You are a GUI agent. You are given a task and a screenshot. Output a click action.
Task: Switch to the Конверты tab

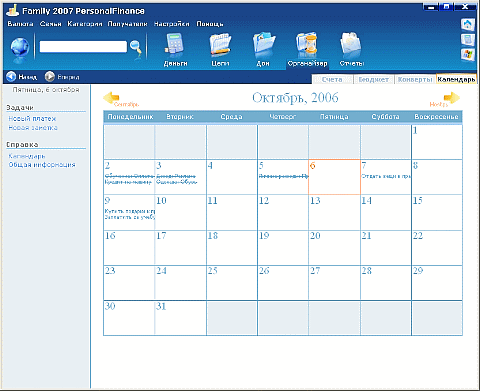coord(415,79)
